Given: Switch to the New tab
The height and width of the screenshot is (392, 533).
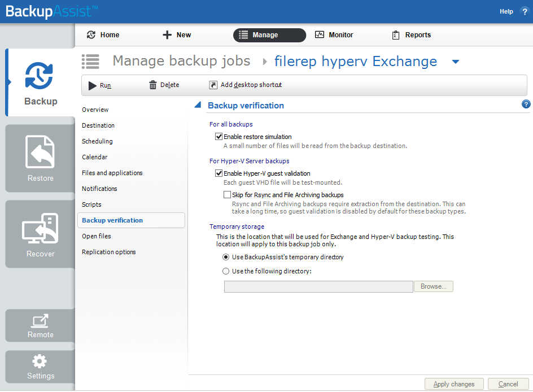Looking at the screenshot, I should [x=177, y=34].
